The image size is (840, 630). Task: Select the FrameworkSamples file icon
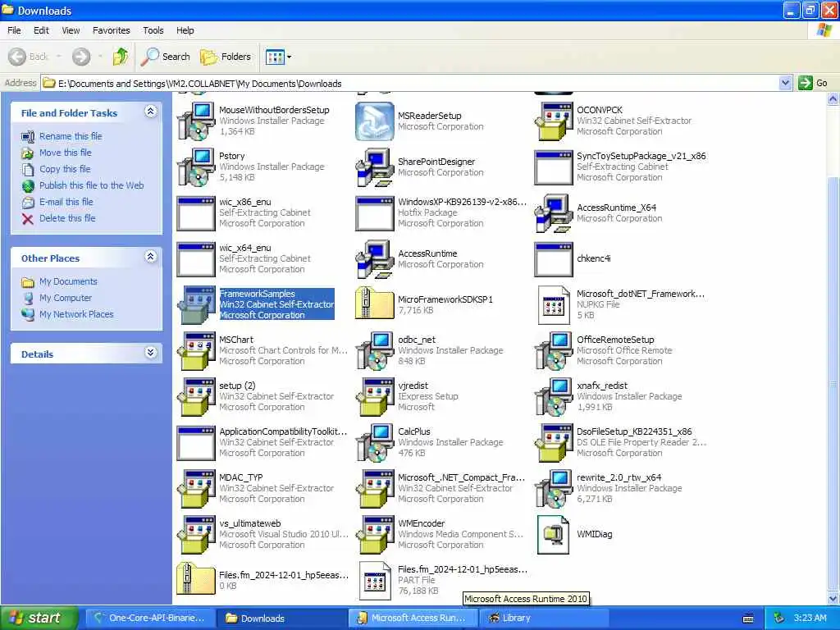pos(196,305)
